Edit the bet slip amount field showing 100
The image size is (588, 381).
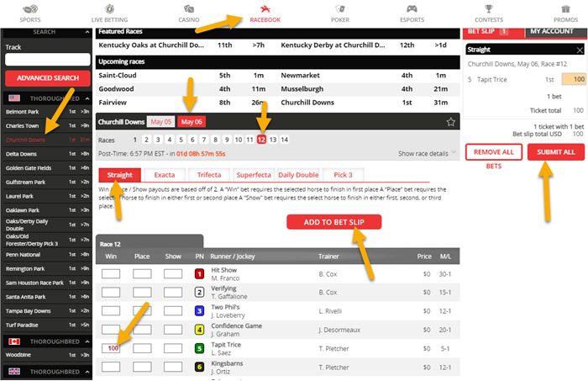click(574, 79)
